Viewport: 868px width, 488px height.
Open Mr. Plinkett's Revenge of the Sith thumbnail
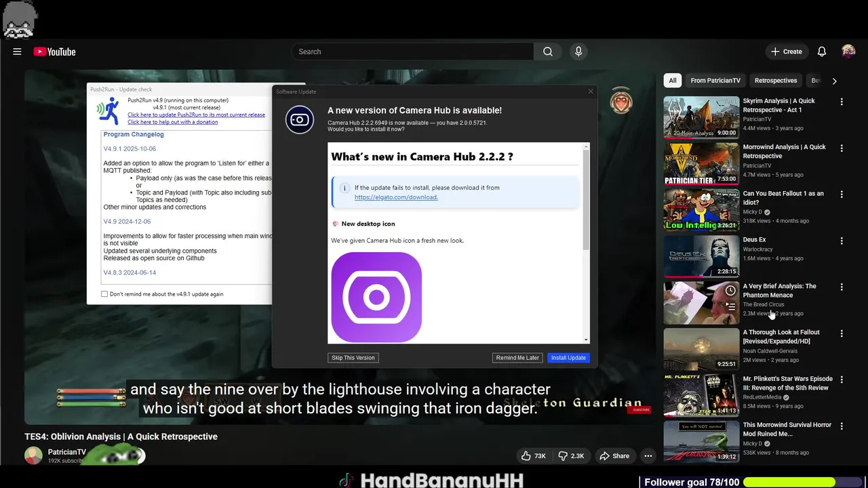click(x=701, y=395)
